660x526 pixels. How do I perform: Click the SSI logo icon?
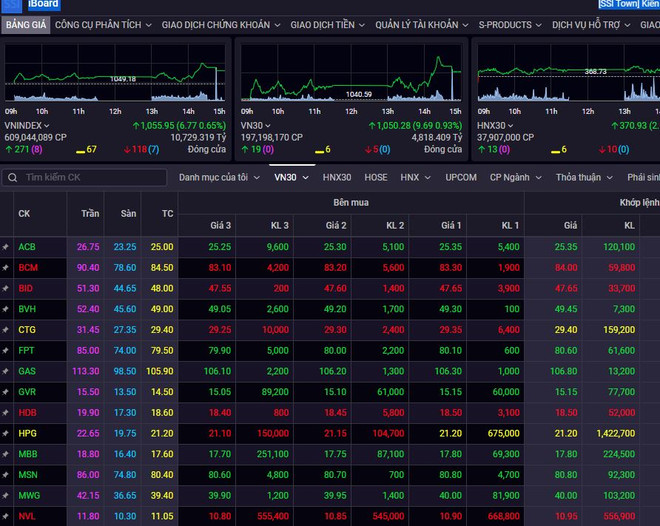pyautogui.click(x=11, y=4)
